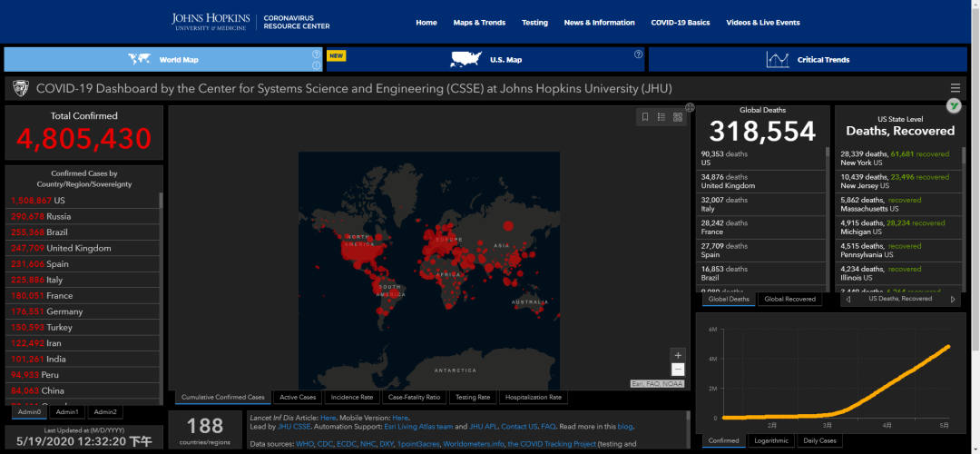Open the Home menu item
980x454 pixels.
426,23
